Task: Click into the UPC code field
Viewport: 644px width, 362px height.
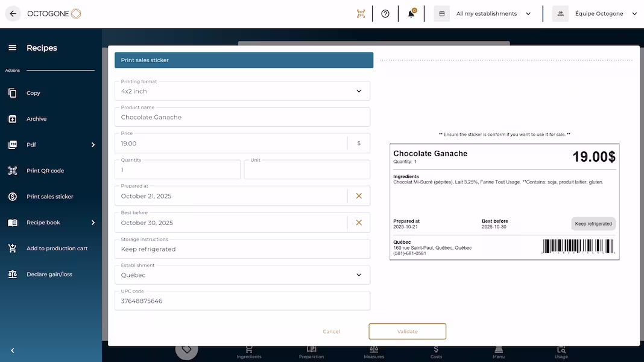Action: (242, 300)
